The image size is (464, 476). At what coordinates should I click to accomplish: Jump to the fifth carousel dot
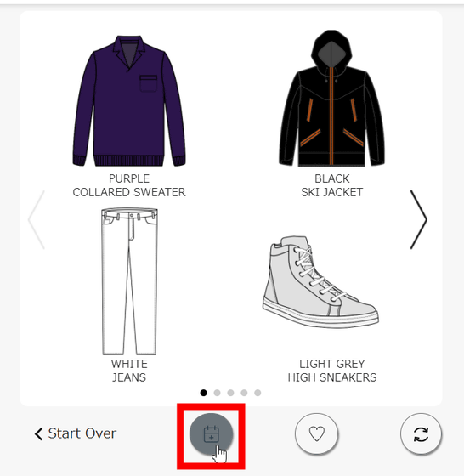point(257,393)
